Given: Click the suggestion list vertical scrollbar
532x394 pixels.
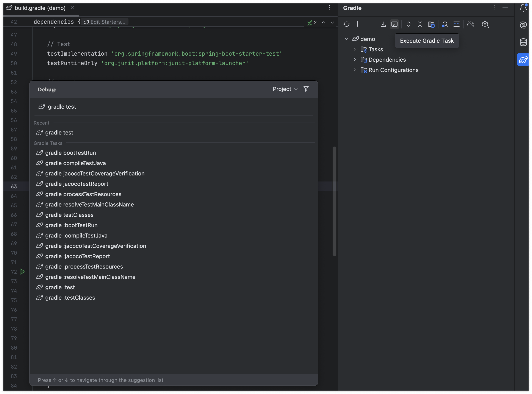Looking at the screenshot, I should [x=334, y=201].
